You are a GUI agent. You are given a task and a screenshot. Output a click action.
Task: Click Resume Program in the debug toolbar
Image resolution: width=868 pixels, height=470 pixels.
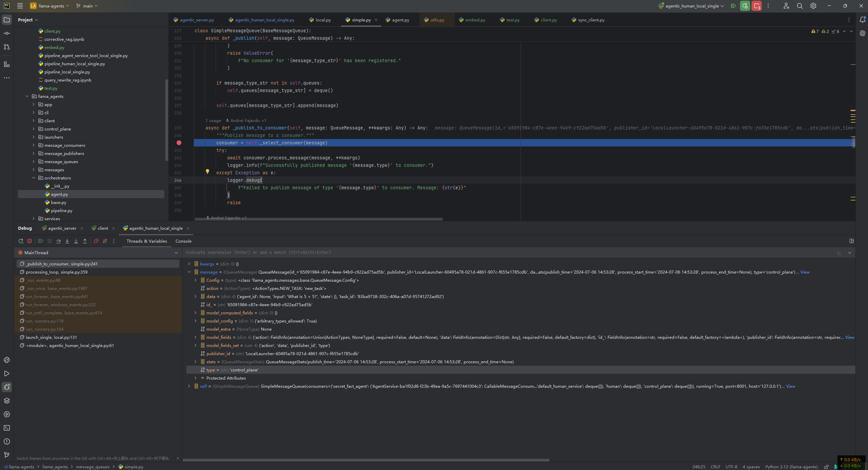click(x=41, y=241)
